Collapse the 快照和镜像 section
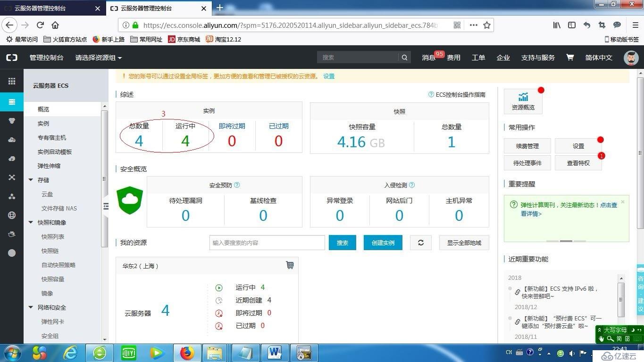Image resolution: width=644 pixels, height=362 pixels. coord(31,222)
